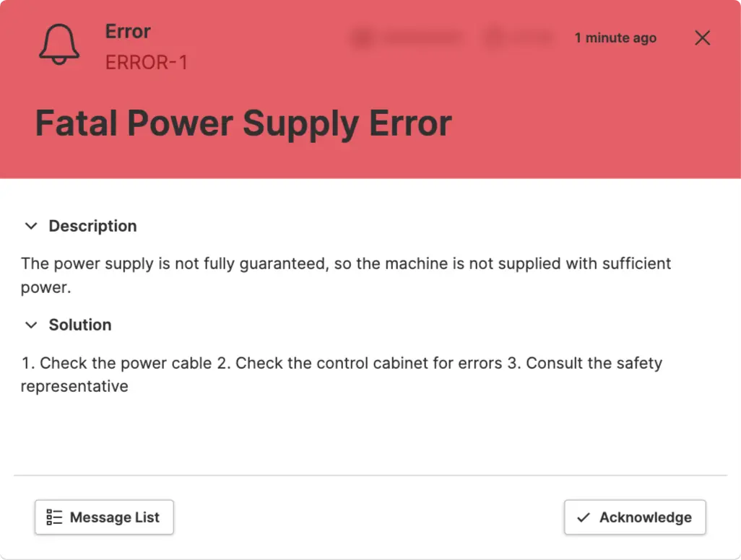
Task: Click the bell notification icon
Action: point(59,44)
